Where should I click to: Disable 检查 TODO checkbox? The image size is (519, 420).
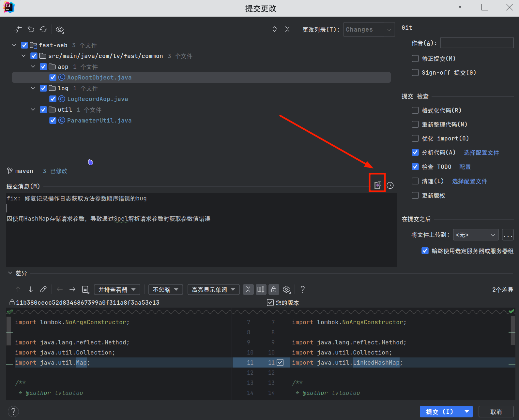[x=415, y=167]
